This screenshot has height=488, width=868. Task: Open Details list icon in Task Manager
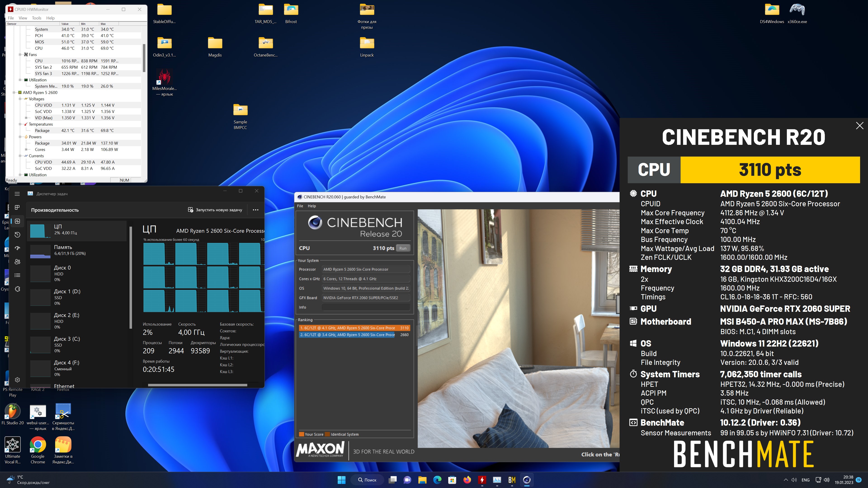[x=18, y=275]
